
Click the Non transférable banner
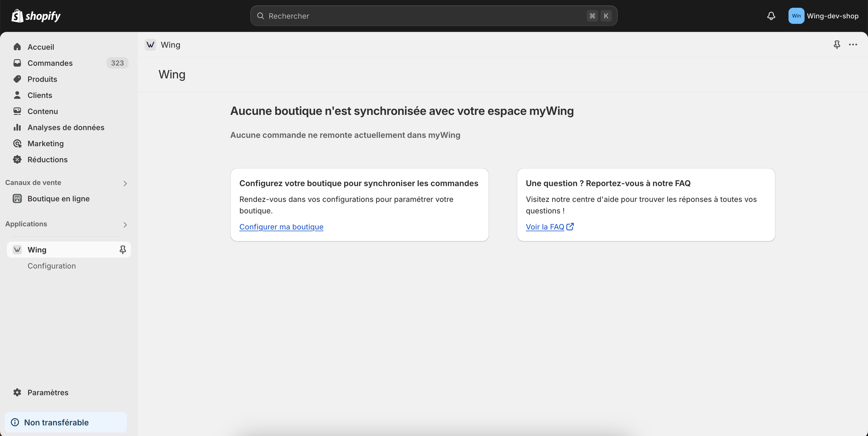pyautogui.click(x=66, y=422)
